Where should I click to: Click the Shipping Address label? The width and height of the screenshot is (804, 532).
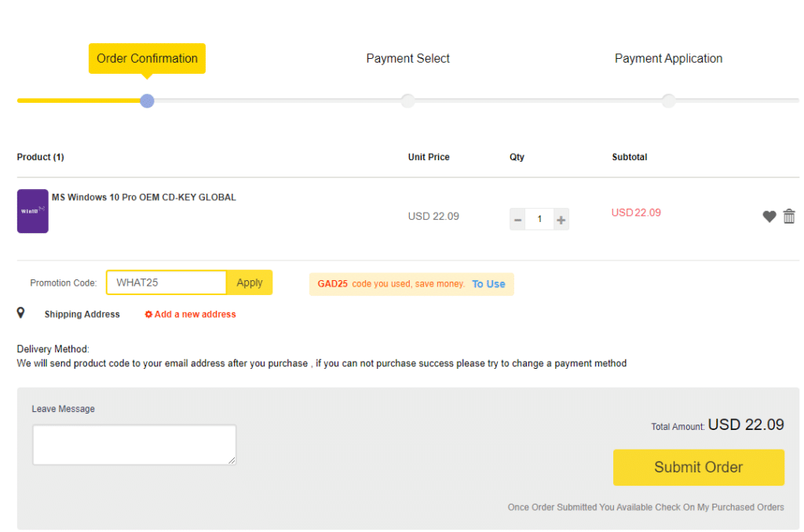coord(82,314)
